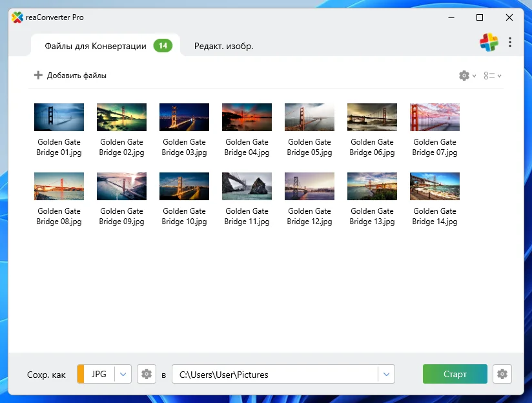Select Golden Gate Bridge 01.jpg thumbnail
This screenshot has width=532, height=403.
[59, 118]
